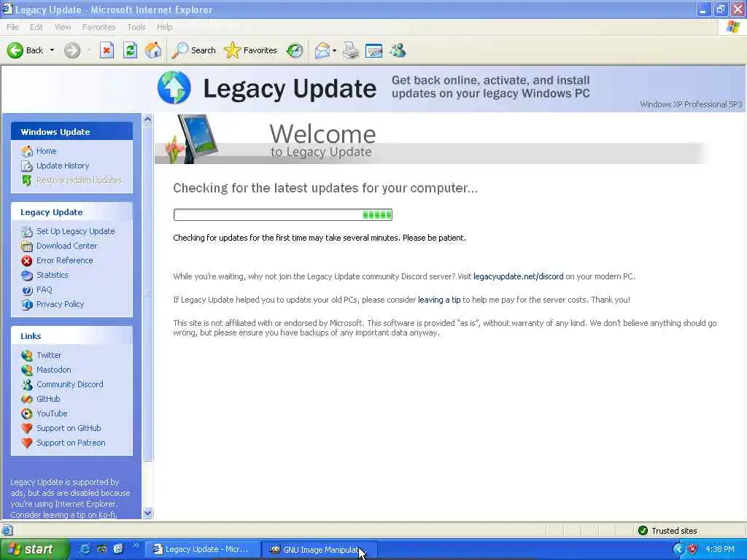
Task: Open Update History in sidebar
Action: tap(63, 166)
